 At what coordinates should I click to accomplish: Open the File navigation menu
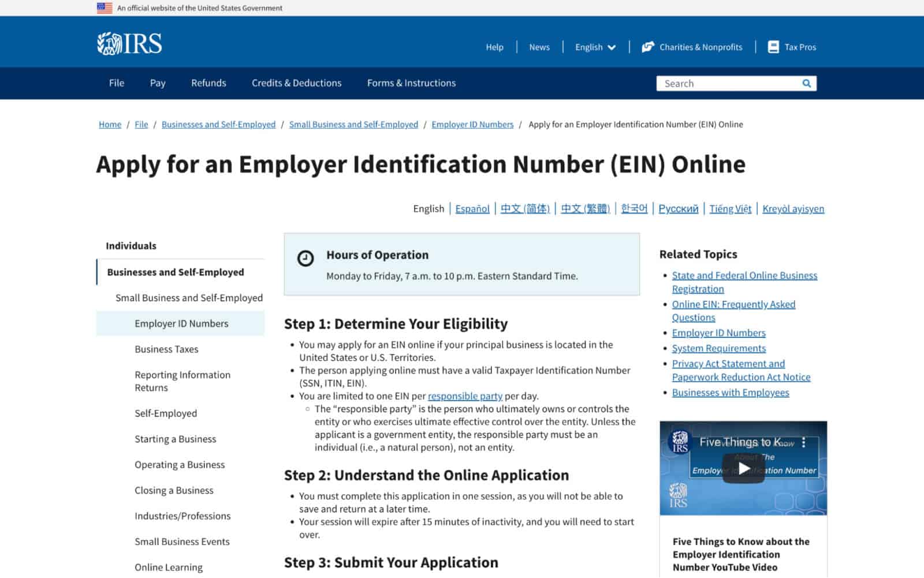click(x=116, y=83)
